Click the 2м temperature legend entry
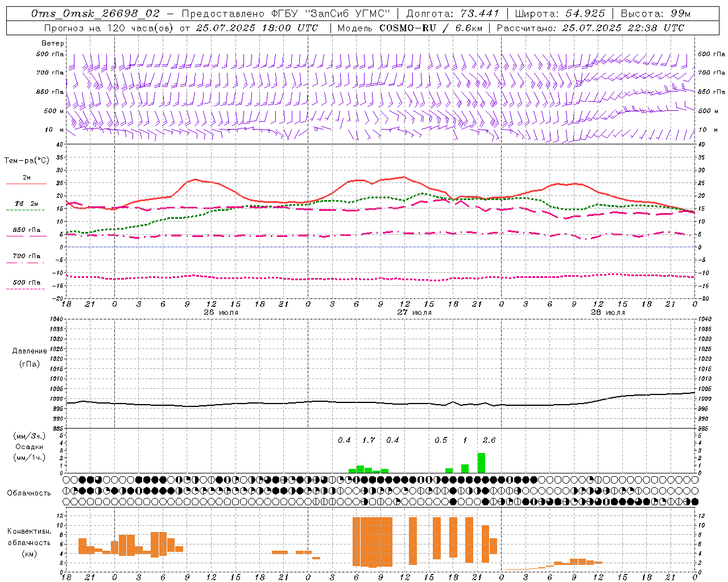Screen dimensions: 728x582 (x=26, y=178)
